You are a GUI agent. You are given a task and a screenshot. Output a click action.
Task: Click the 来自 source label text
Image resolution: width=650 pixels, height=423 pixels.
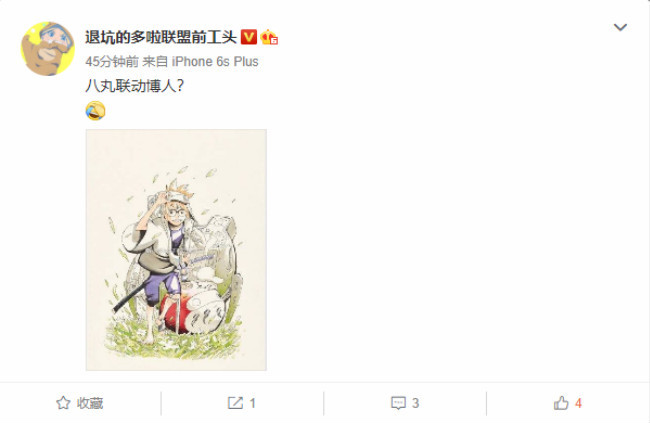(155, 62)
